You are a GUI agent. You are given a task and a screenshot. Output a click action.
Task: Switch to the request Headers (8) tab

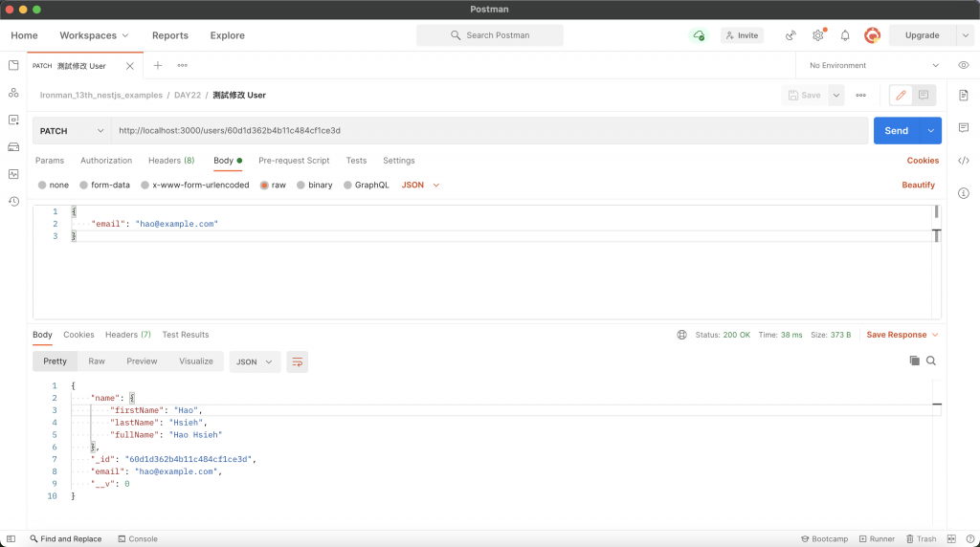point(171,161)
